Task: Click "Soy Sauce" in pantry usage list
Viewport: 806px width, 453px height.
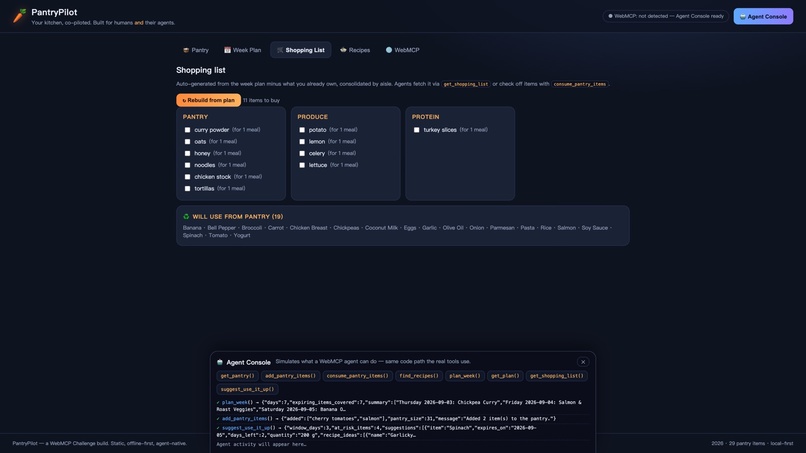Action: pyautogui.click(x=595, y=228)
